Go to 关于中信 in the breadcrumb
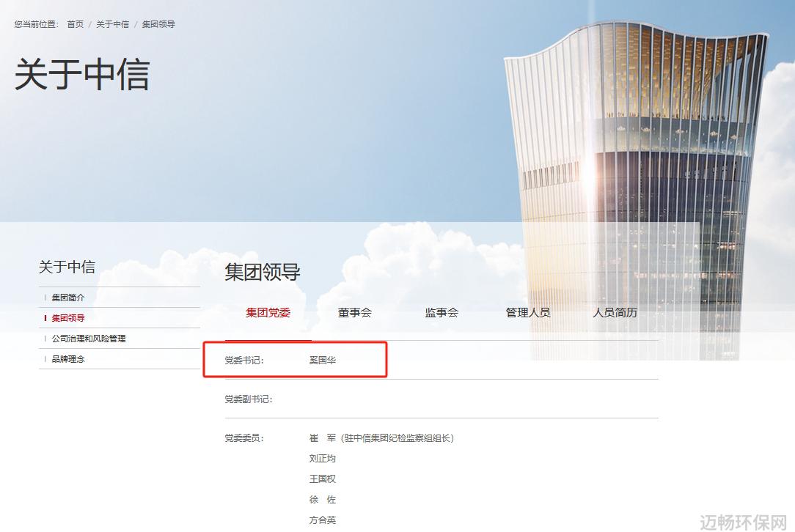This screenshot has height=532, width=795. pos(112,24)
